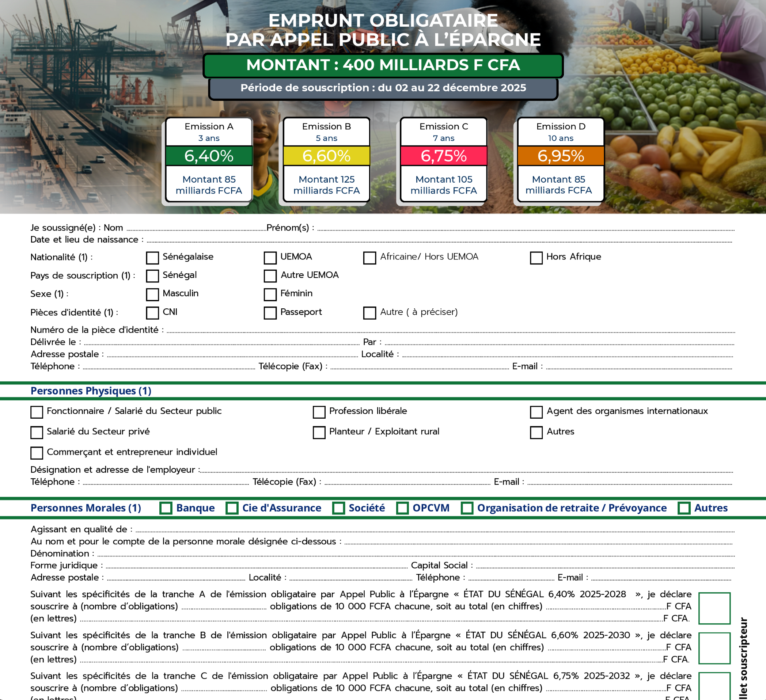Click the Numéro de la pièce d'identité field
The width and height of the screenshot is (766, 700).
pyautogui.click(x=450, y=330)
